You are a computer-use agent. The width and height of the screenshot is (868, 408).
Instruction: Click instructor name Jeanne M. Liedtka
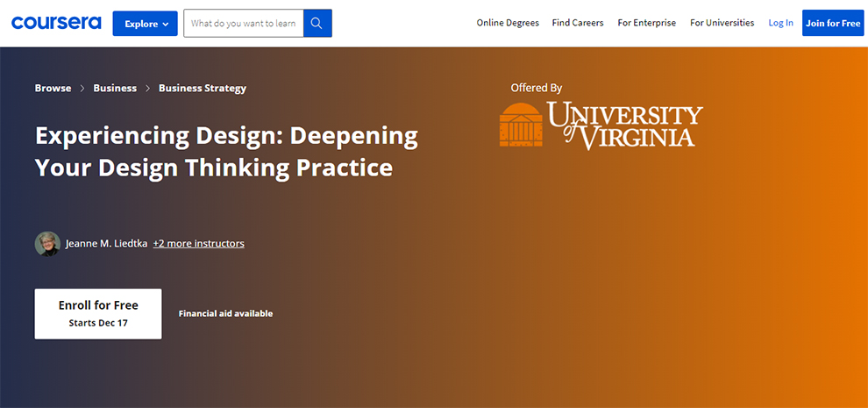click(106, 243)
